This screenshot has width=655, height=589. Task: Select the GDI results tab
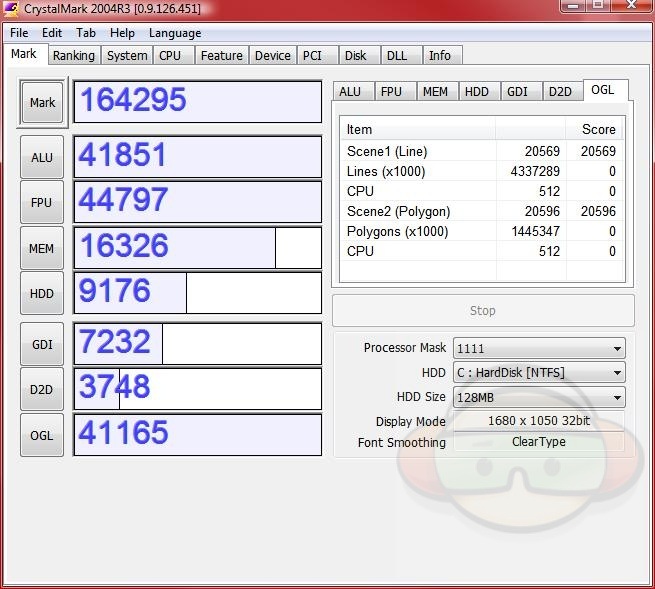pos(517,91)
